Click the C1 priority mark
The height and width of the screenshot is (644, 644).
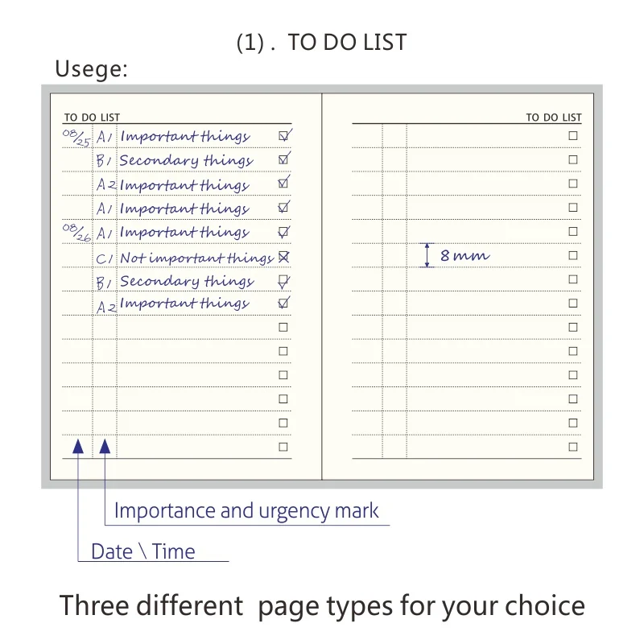[105, 258]
